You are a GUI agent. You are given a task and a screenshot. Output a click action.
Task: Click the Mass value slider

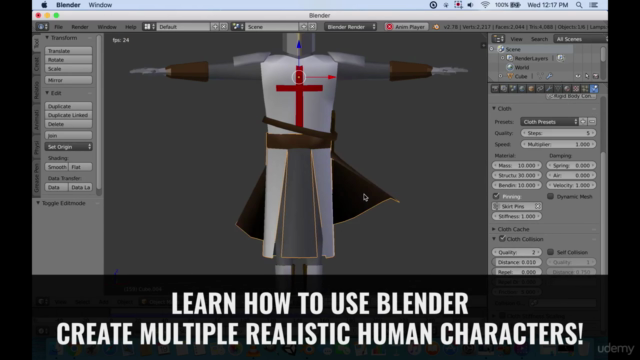tap(517, 165)
